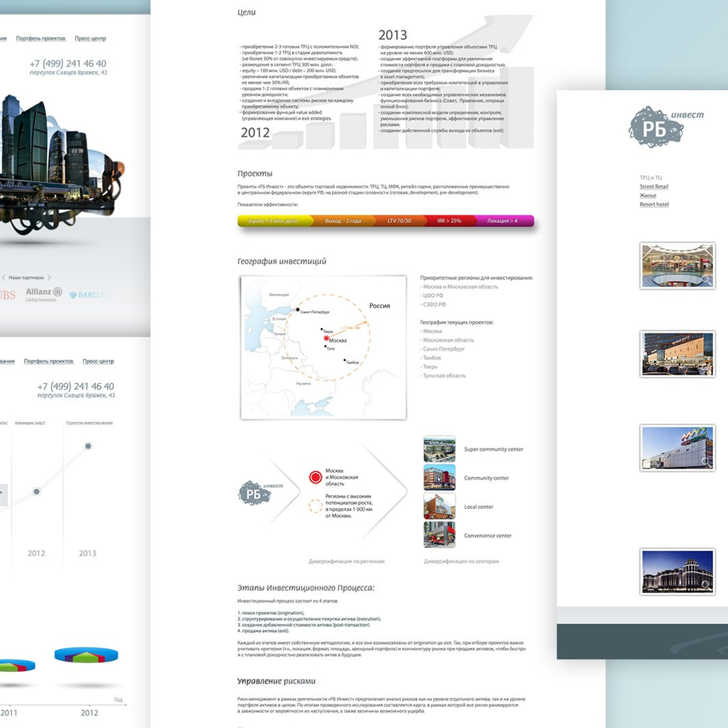Click the IRR > 25% segment of the color bar

pos(449,221)
